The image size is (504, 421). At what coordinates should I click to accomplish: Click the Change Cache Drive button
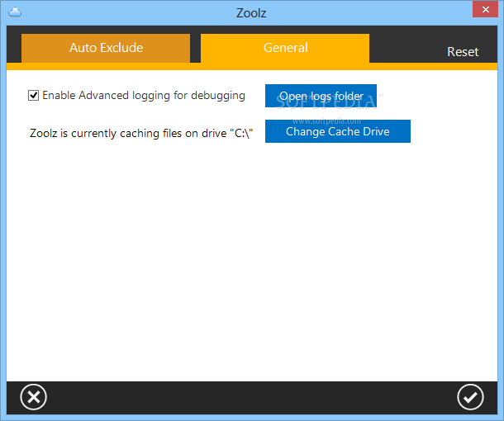click(338, 131)
